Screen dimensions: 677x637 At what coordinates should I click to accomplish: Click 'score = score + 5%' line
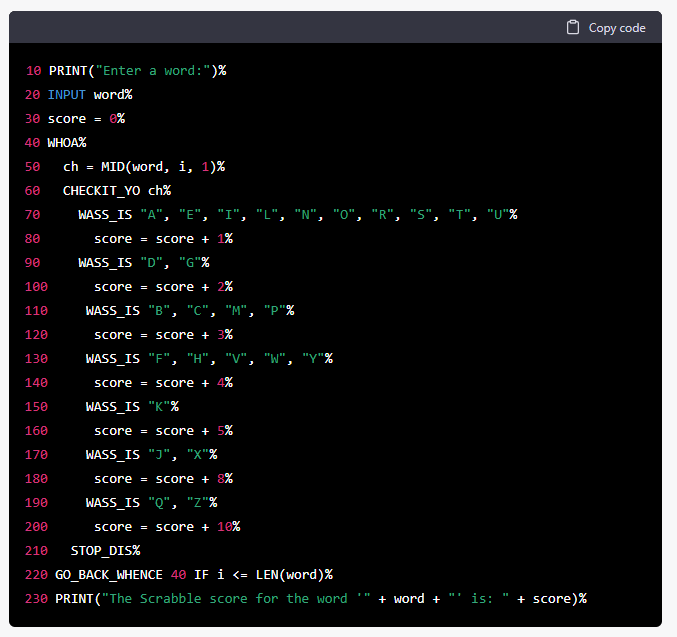pyautogui.click(x=164, y=431)
